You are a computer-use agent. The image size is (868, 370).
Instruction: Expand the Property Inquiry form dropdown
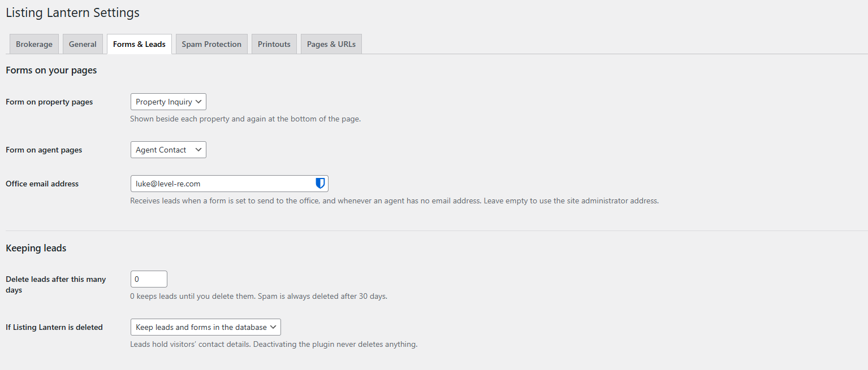(x=169, y=102)
